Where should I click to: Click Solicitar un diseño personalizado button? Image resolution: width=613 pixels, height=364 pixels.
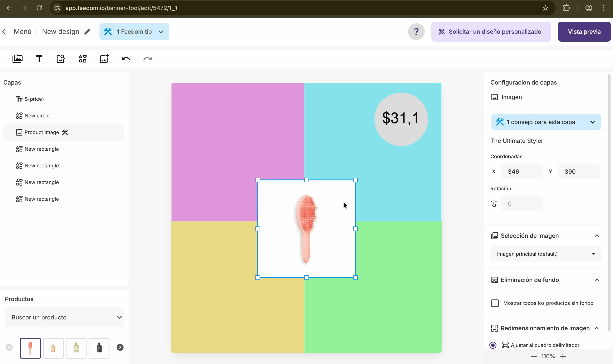tap(491, 32)
